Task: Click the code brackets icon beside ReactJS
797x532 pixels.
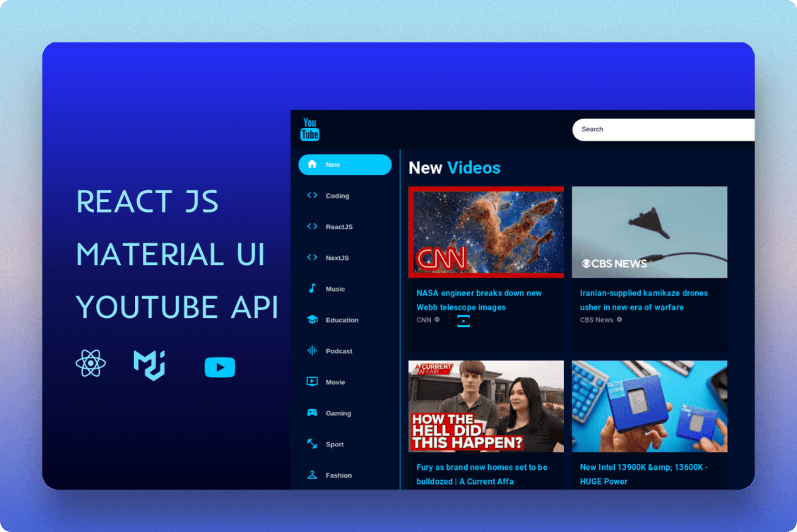Action: tap(312, 226)
